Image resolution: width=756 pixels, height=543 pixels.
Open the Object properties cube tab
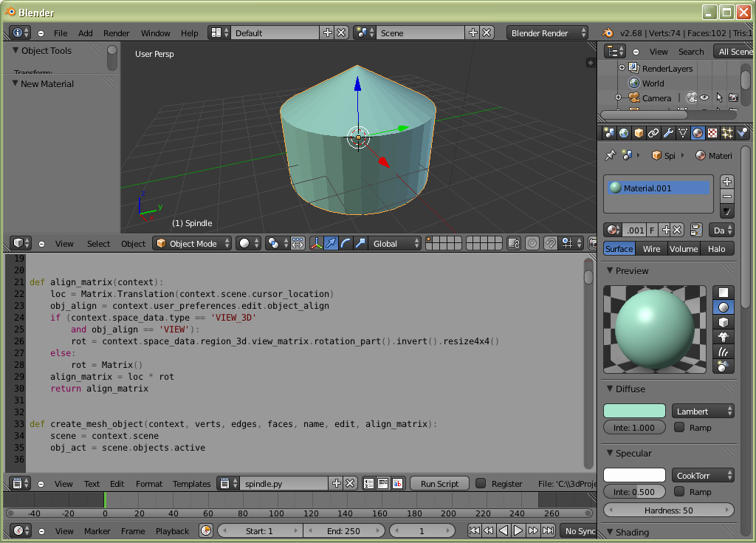click(639, 133)
